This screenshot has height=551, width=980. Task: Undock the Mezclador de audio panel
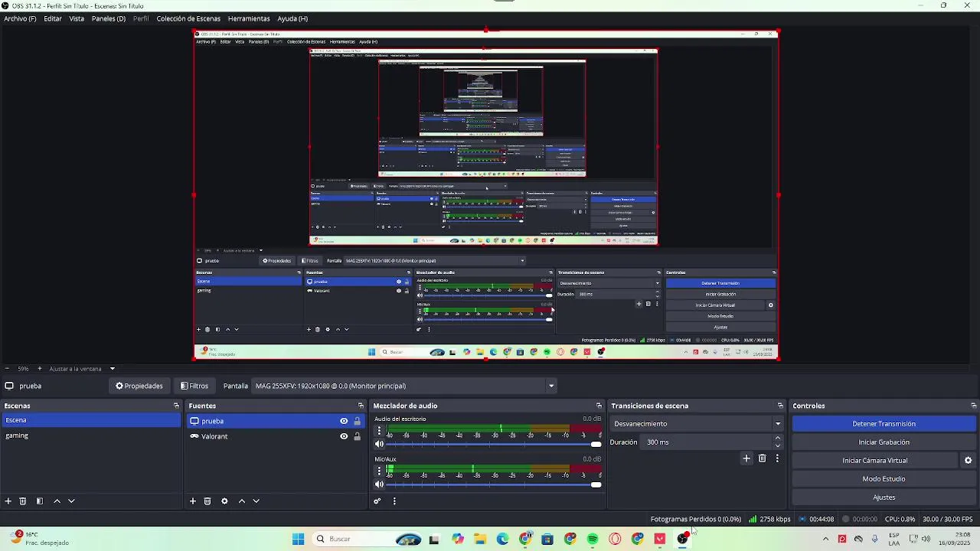[x=599, y=406]
